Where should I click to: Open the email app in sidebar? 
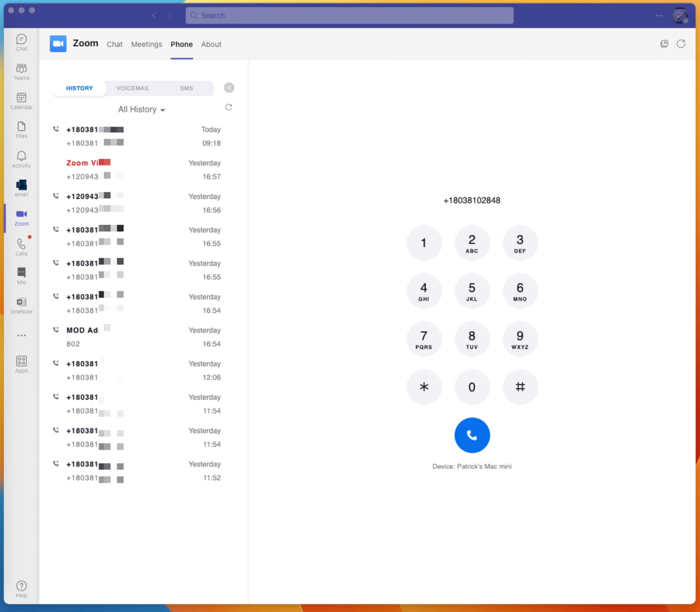pos(21,189)
